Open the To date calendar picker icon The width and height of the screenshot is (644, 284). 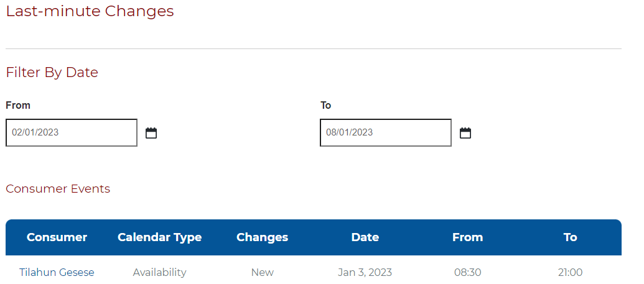point(465,133)
